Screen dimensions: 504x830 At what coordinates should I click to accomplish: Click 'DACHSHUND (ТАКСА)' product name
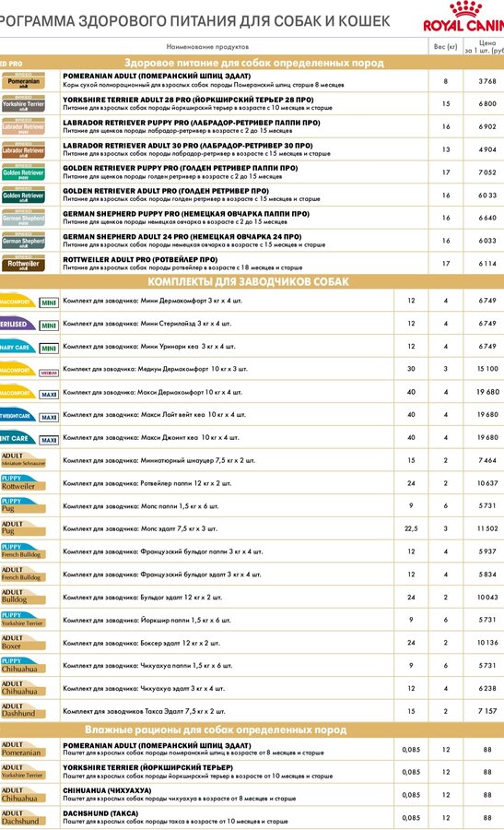[100, 813]
